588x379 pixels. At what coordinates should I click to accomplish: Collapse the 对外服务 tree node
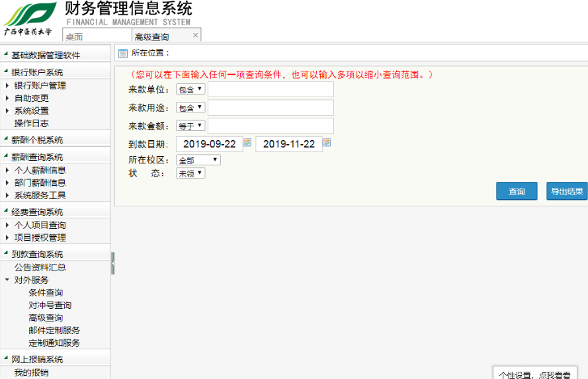[x=7, y=280]
